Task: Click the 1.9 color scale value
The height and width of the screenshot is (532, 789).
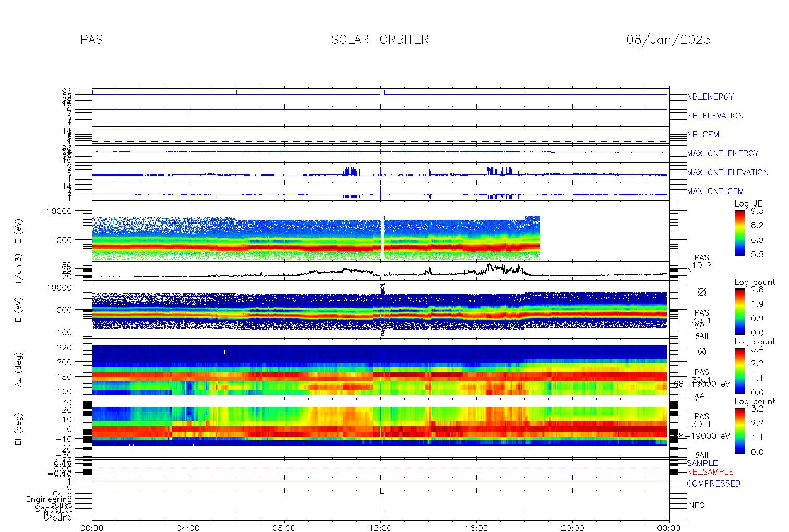Action: pyautogui.click(x=757, y=304)
